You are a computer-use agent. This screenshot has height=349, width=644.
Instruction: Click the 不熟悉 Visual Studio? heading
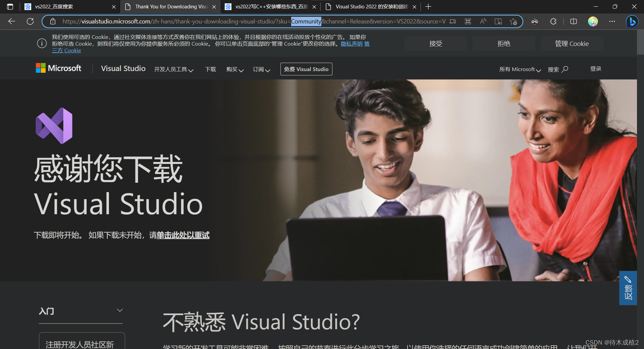(261, 322)
